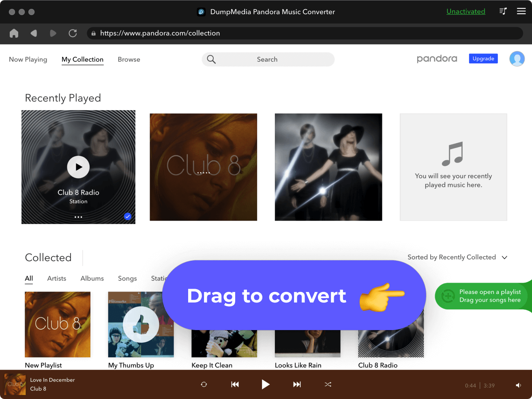Reload the Pandora collection page
The image size is (532, 399).
73,34
